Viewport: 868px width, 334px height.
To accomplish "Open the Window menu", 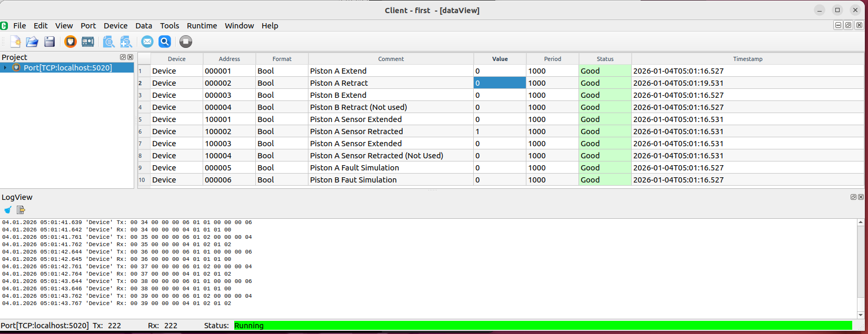I will coord(239,26).
